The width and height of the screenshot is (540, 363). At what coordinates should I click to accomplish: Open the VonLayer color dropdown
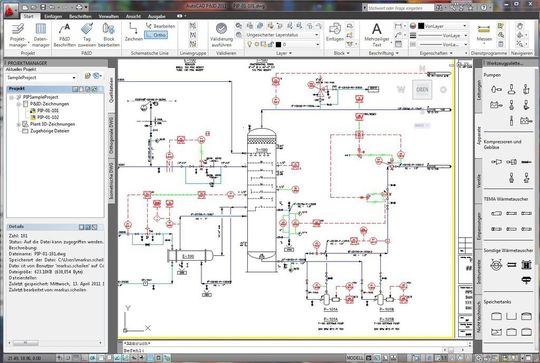coord(443,26)
